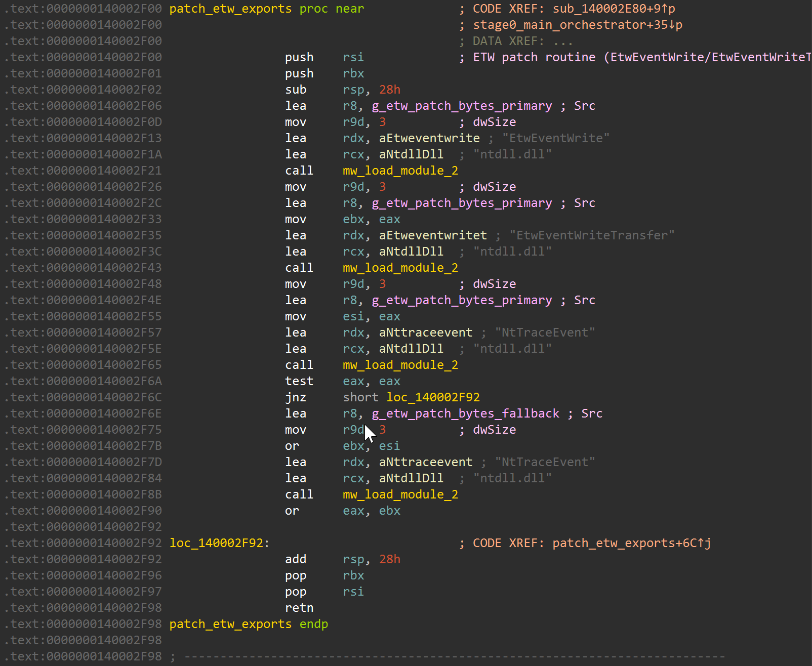Click loc_140002F92 in the jnz instruction
This screenshot has height=666, width=812.
(x=433, y=397)
